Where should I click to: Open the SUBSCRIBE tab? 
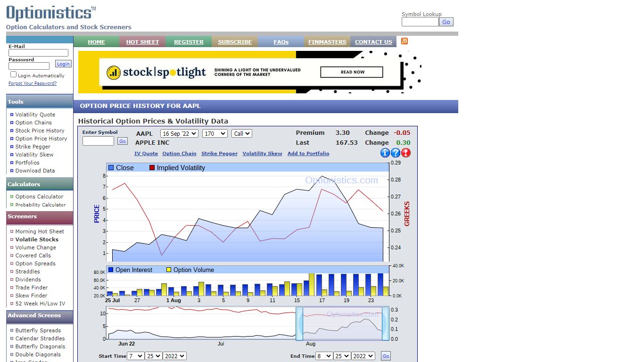click(235, 42)
